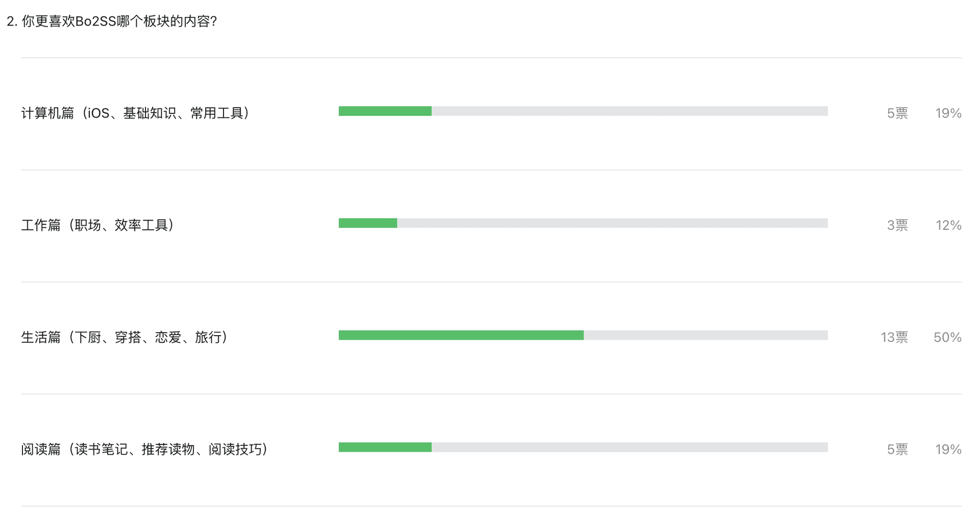Click the gray remainder of 阅读篇 bar
Image resolution: width=980 pixels, height=518 pixels.
click(x=630, y=448)
